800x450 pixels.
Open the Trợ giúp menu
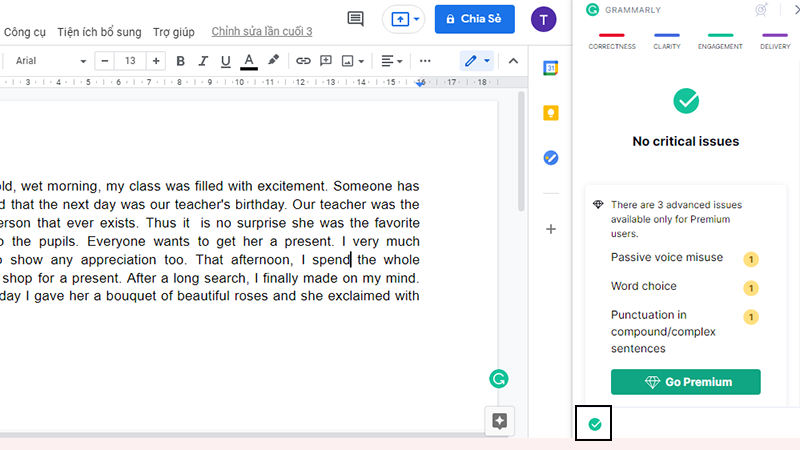coord(173,32)
